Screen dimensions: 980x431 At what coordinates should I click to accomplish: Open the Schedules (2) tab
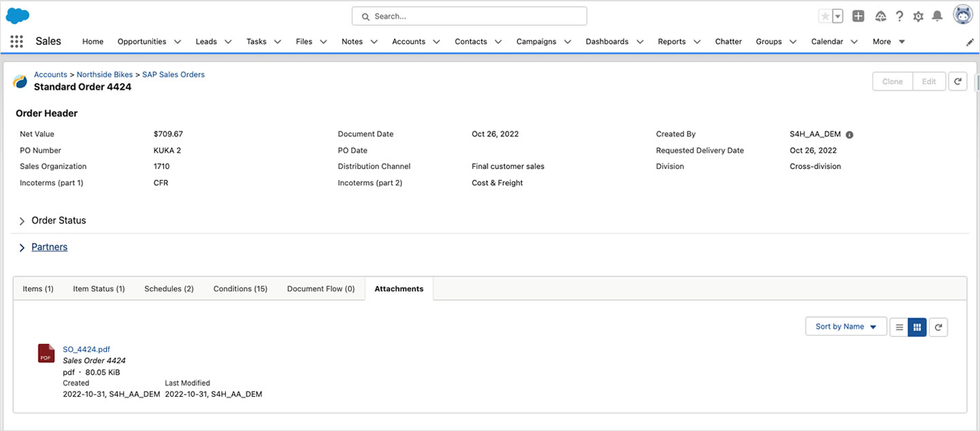pos(169,289)
